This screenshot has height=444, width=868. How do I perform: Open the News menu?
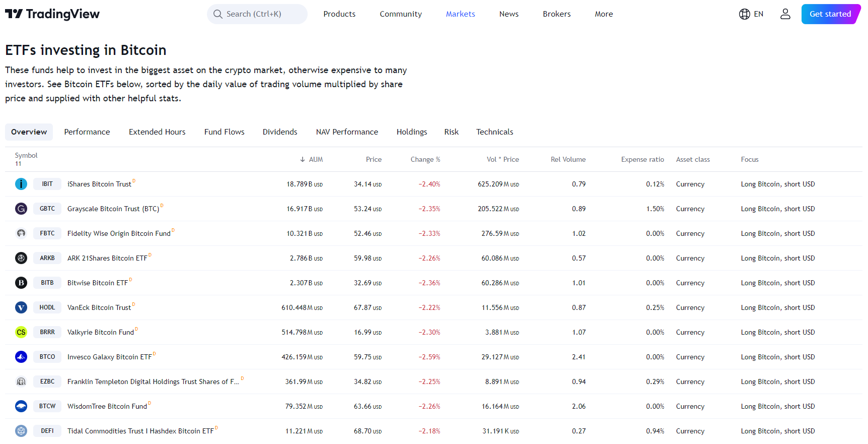click(509, 14)
